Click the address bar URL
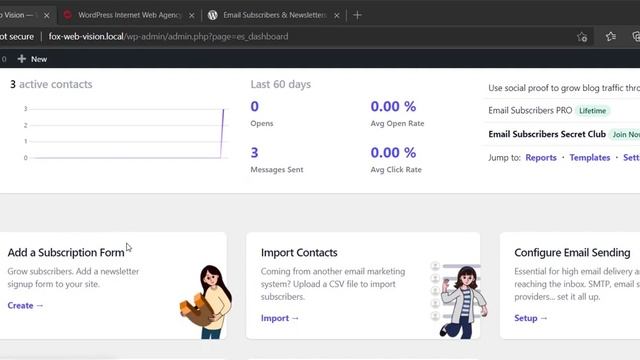Screen dimensions: 640x360 [168, 37]
